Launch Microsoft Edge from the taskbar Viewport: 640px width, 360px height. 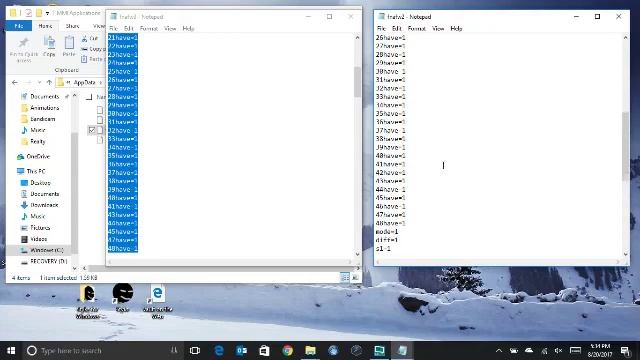coord(219,351)
